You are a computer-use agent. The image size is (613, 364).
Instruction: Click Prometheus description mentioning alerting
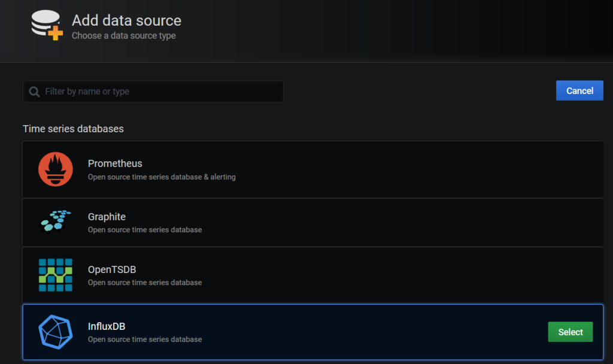click(x=162, y=177)
